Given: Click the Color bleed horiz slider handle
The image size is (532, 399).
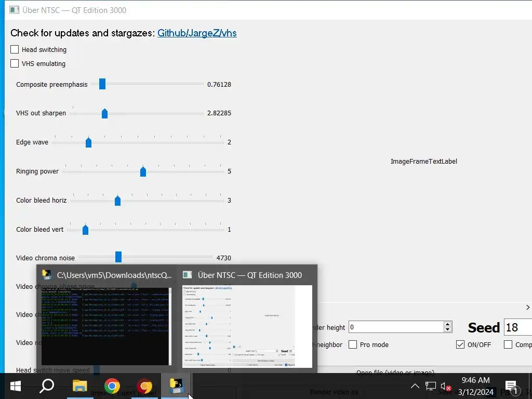Looking at the screenshot, I should coord(118,201).
